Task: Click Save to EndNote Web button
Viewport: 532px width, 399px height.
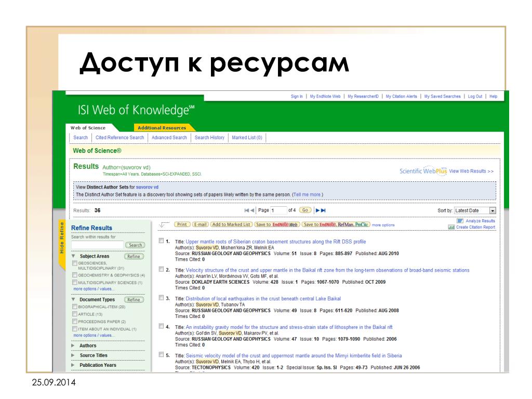Action: [277, 224]
